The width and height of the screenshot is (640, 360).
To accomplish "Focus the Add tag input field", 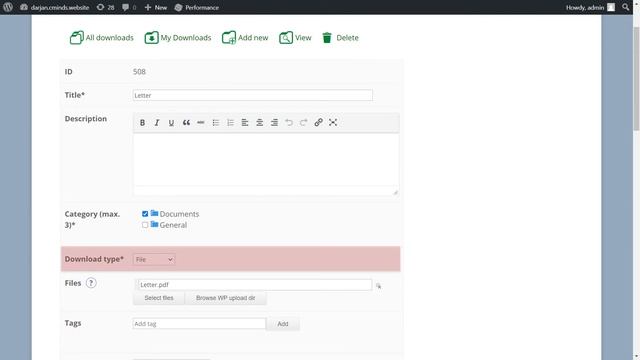I will [x=199, y=324].
